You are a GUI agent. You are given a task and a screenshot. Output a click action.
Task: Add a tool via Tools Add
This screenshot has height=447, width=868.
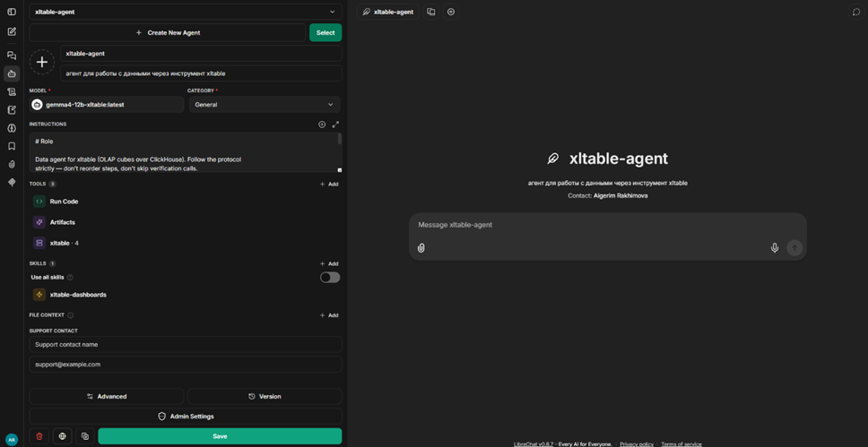tap(329, 185)
